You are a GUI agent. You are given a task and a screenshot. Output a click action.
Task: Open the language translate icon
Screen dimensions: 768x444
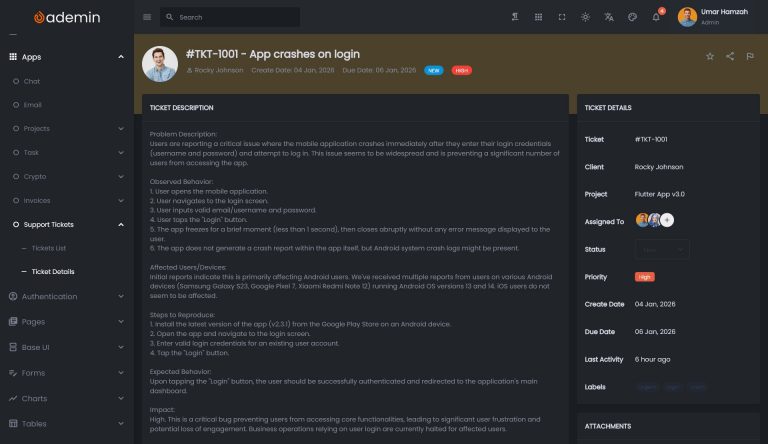click(x=609, y=17)
